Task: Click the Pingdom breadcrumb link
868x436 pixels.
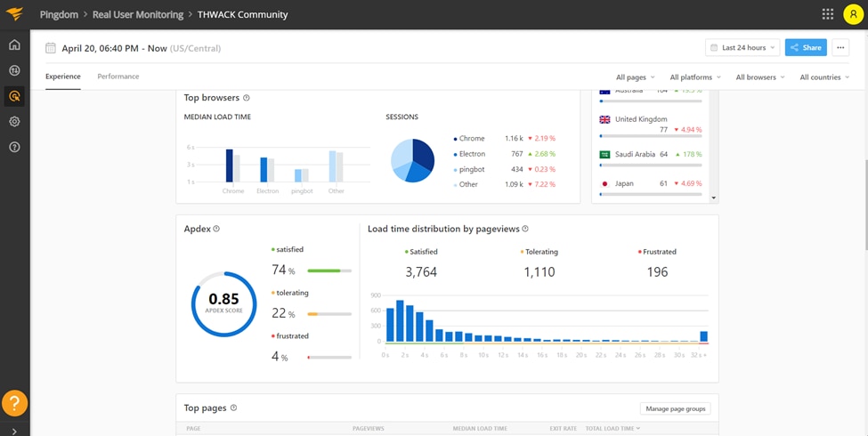Action: point(60,14)
